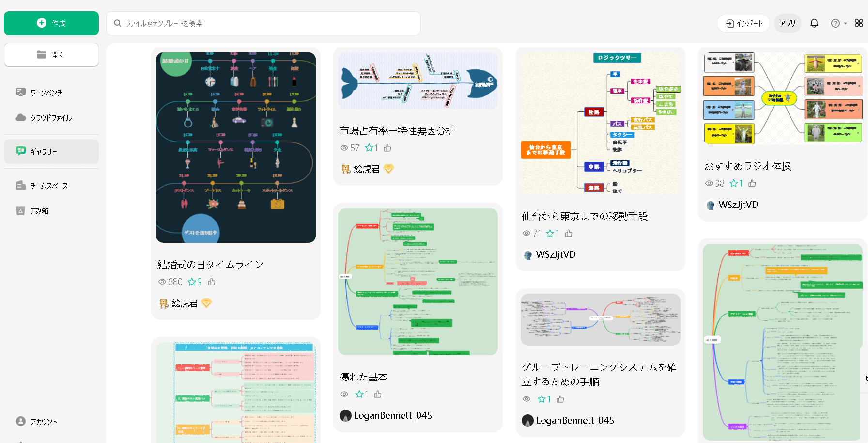Star the 結婚式の日タイムライン card
868x443 pixels.
[192, 282]
